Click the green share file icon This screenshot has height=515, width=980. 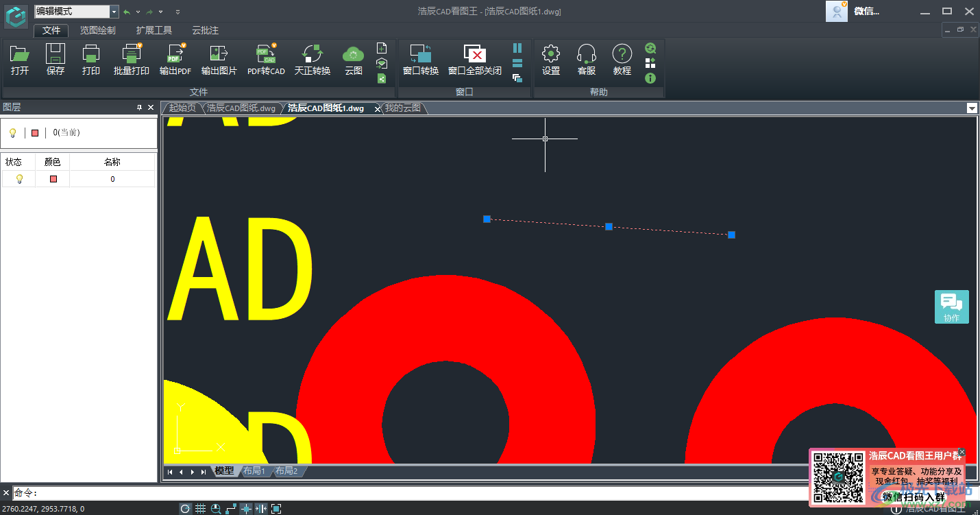(x=382, y=78)
